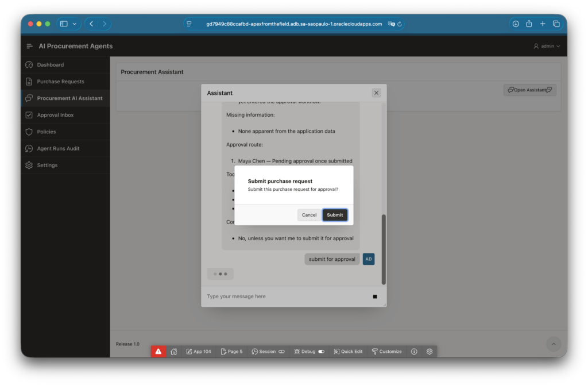Click the AI Procurement Agents title
This screenshot has width=588, height=385.
point(76,46)
